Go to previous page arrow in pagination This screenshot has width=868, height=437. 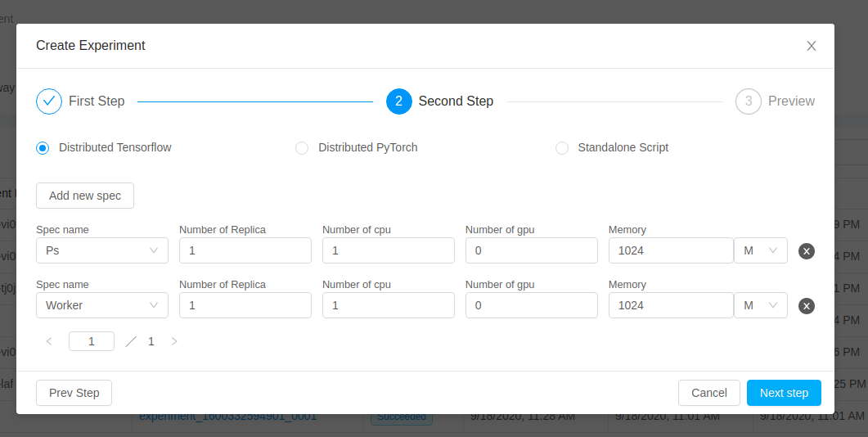click(x=49, y=341)
